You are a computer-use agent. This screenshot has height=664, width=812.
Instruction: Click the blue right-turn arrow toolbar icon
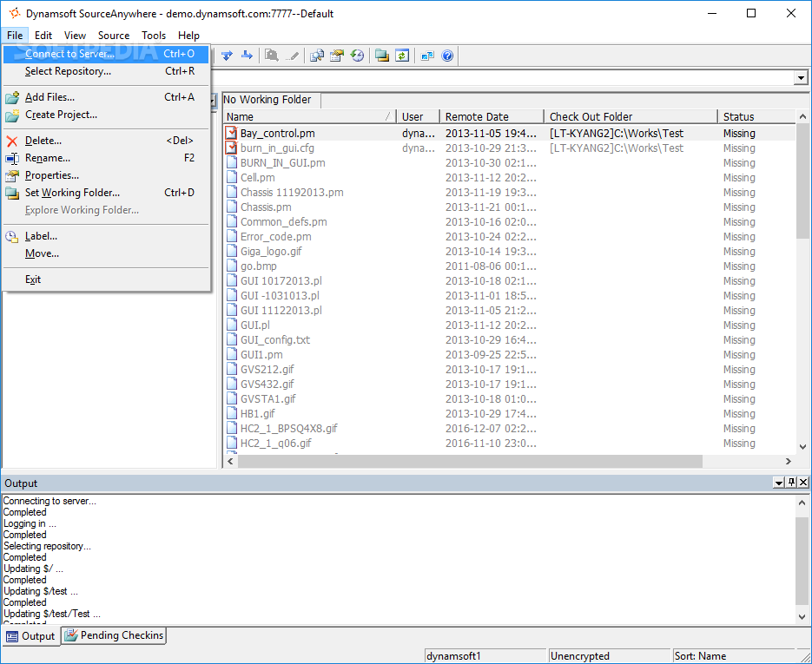click(x=247, y=56)
